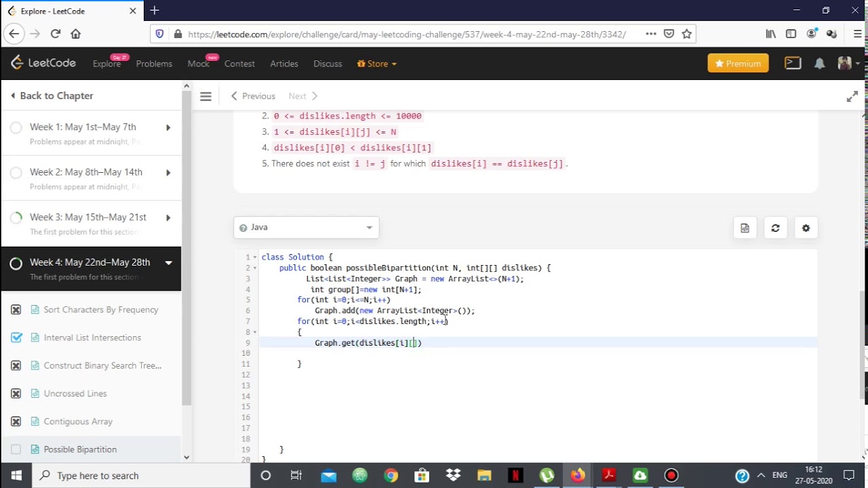Open Firefox library icon
The height and width of the screenshot is (488, 868).
pyautogui.click(x=771, y=34)
